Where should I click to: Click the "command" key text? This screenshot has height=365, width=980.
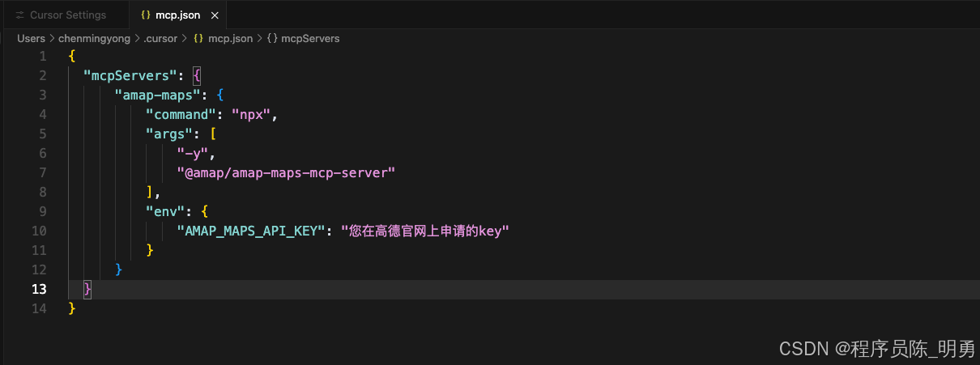(x=181, y=114)
